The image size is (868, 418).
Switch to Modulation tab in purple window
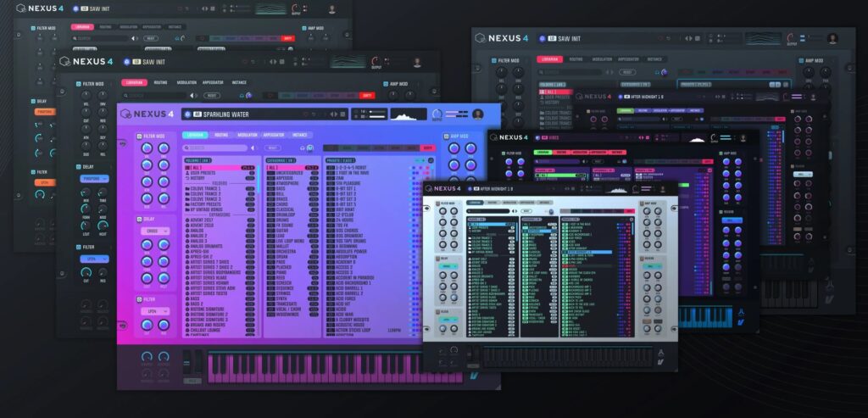248,135
